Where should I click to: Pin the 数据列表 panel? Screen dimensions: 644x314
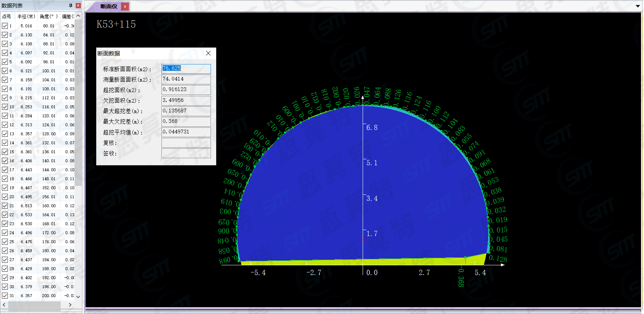tap(70, 6)
